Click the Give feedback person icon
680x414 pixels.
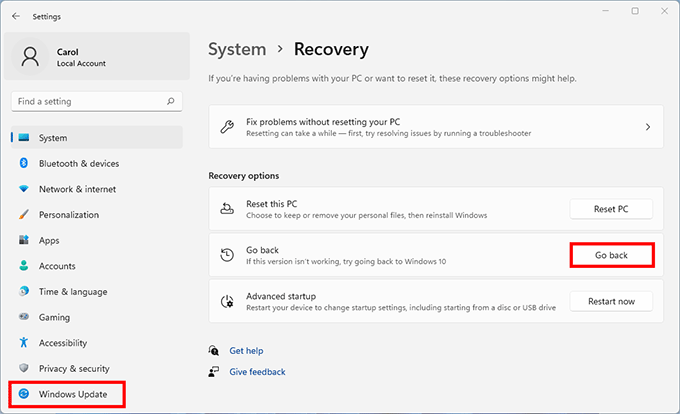213,372
